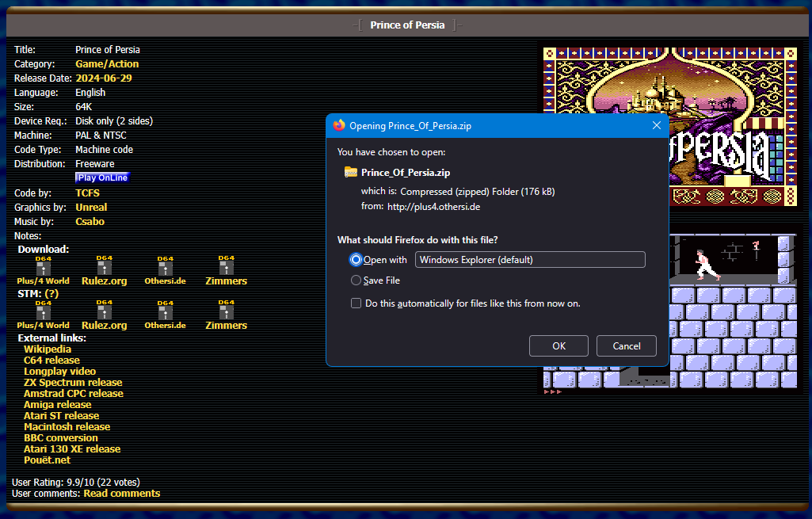The image size is (812, 519).
Task: Launch the game with Play OnLine button
Action: pyautogui.click(x=102, y=177)
